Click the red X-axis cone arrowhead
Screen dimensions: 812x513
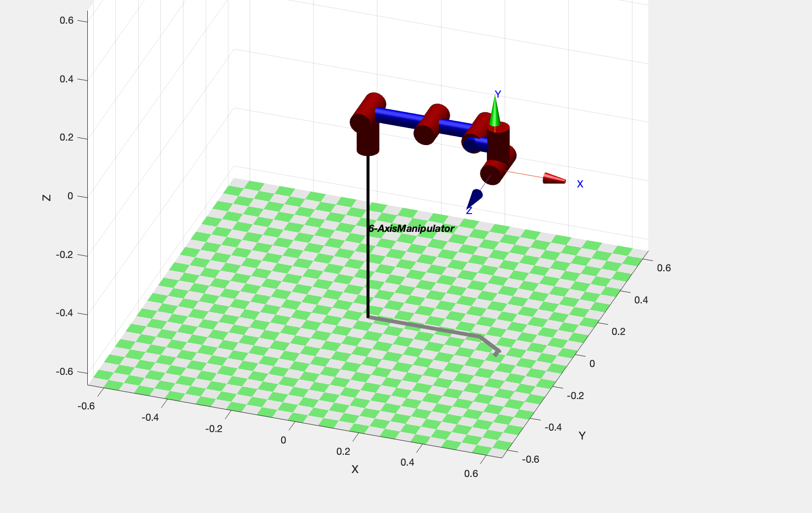[x=554, y=179]
